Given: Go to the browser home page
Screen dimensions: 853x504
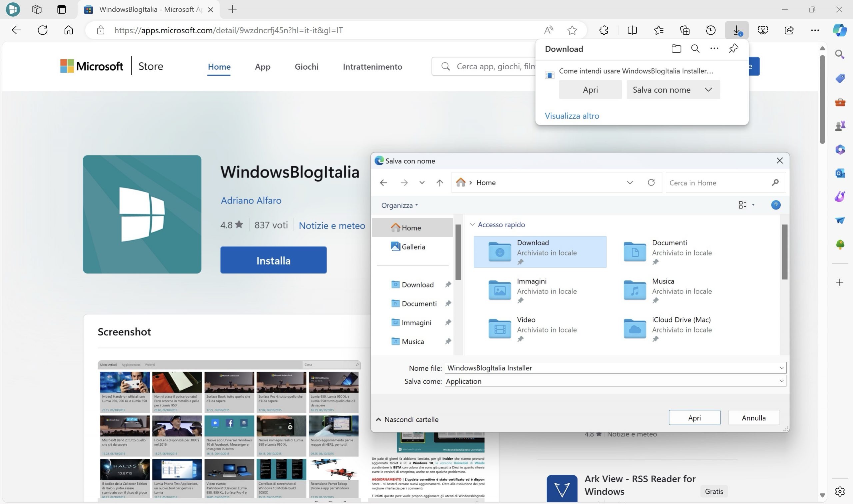Looking at the screenshot, I should point(69,30).
